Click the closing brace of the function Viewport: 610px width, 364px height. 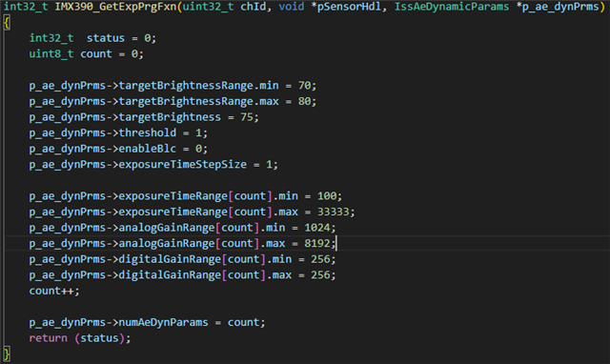(x=7, y=354)
